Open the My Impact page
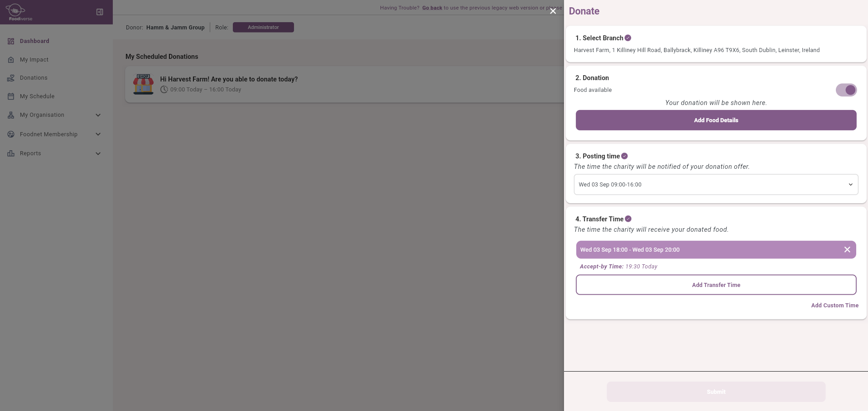 pos(34,60)
